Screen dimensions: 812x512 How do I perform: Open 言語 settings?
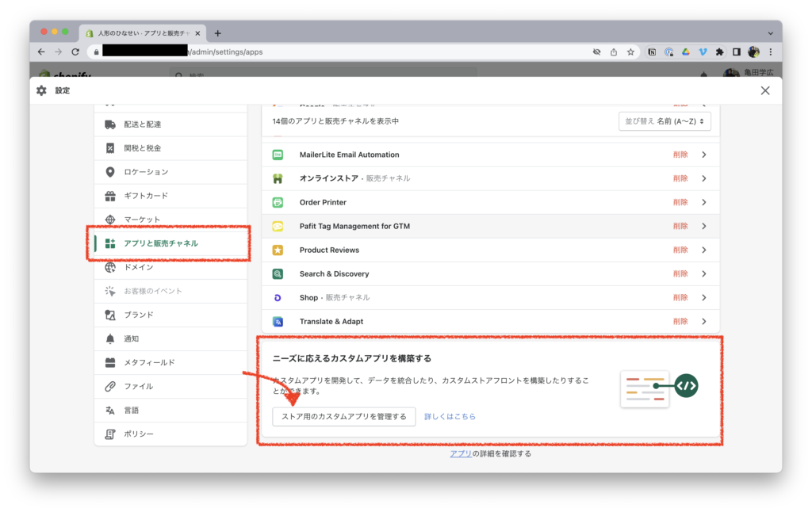point(171,410)
